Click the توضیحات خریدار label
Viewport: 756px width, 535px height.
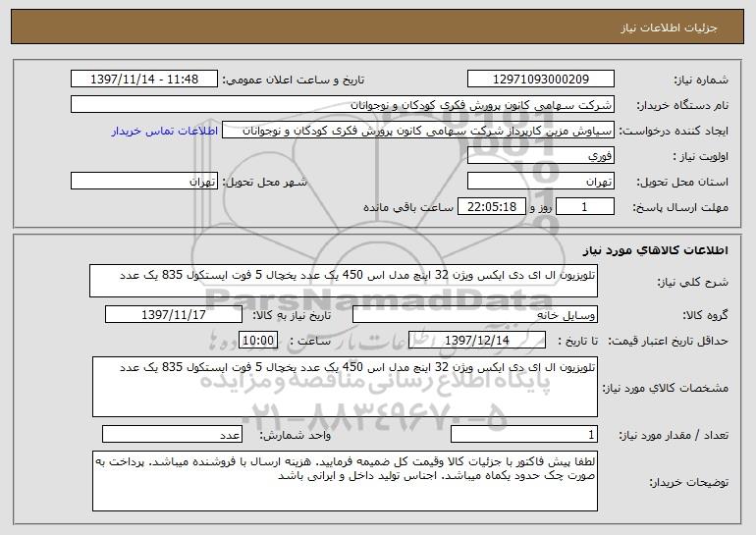click(x=688, y=482)
